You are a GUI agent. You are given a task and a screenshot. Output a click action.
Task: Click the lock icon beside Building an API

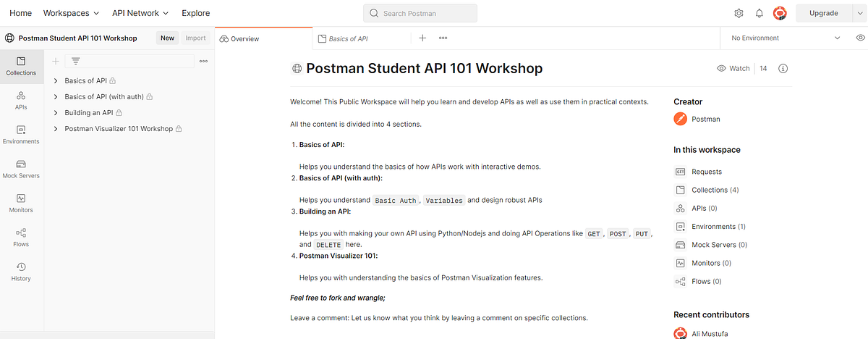[x=119, y=113]
